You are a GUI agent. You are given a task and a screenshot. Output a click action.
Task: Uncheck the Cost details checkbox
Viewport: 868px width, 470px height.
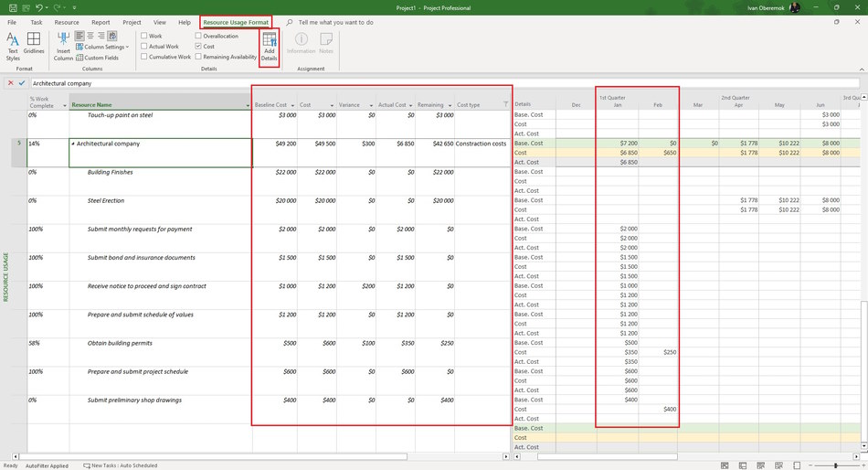pyautogui.click(x=198, y=46)
